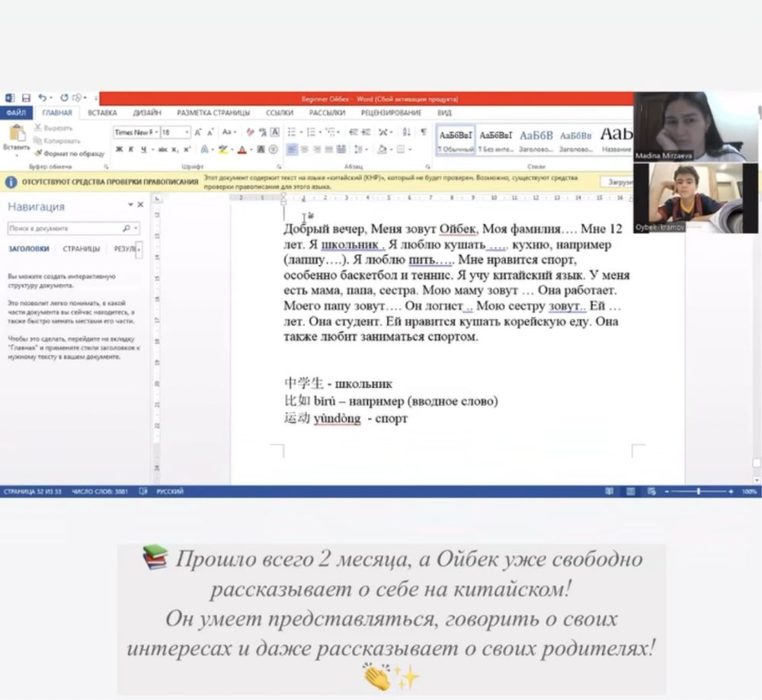
Task: Show paragraph marks with ¶ icon
Action: (424, 132)
